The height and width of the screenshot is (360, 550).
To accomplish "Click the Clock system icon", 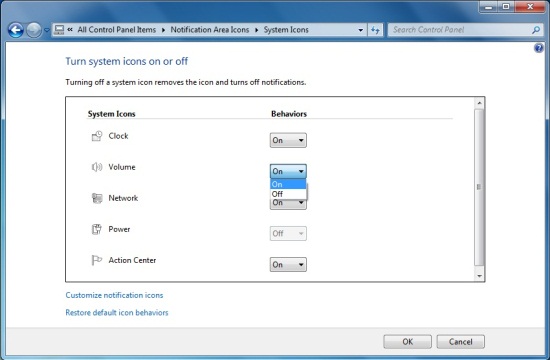I will pyautogui.click(x=97, y=136).
